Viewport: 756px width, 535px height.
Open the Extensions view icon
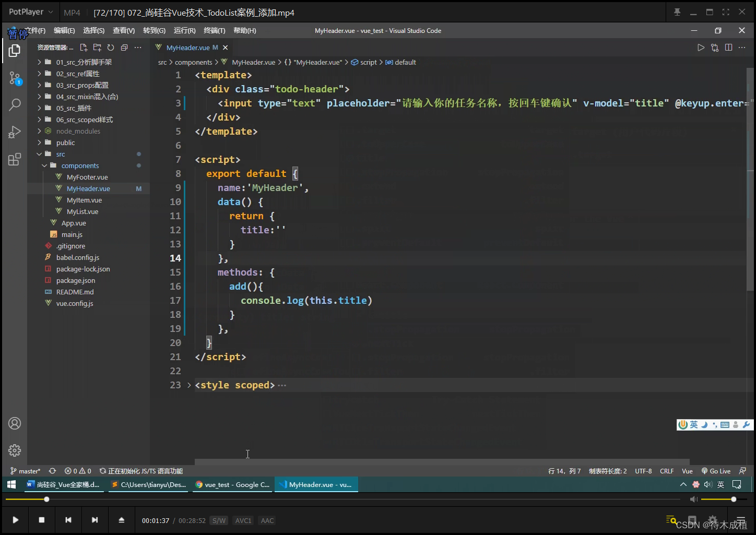click(15, 159)
